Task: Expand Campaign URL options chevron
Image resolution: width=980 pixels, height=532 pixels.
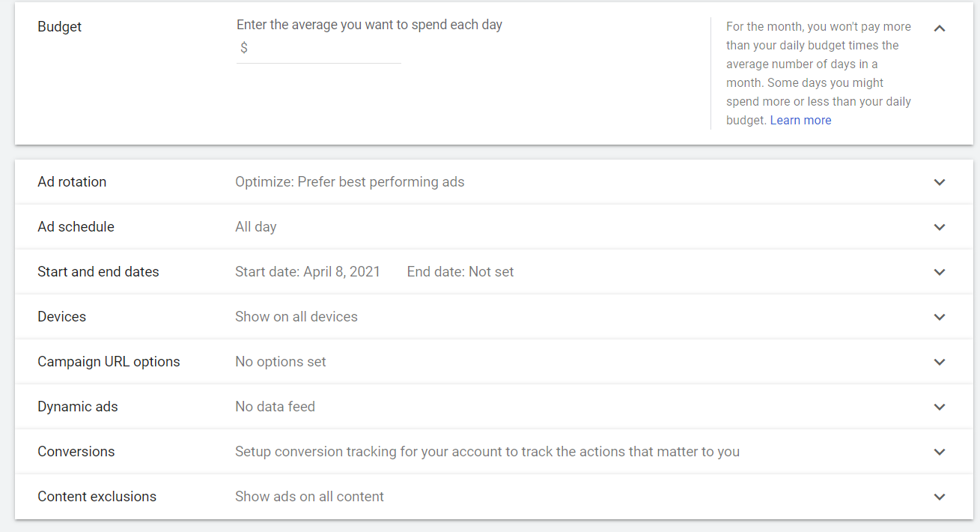Action: [940, 362]
